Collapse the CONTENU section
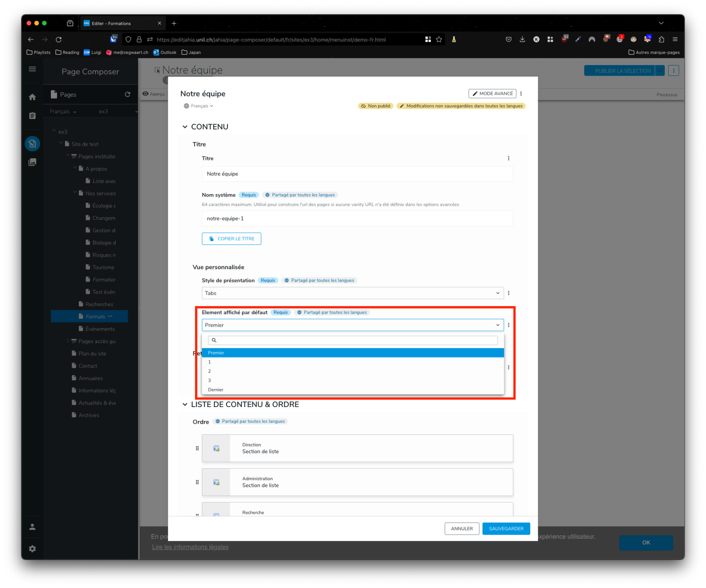The image size is (706, 588). [x=185, y=127]
